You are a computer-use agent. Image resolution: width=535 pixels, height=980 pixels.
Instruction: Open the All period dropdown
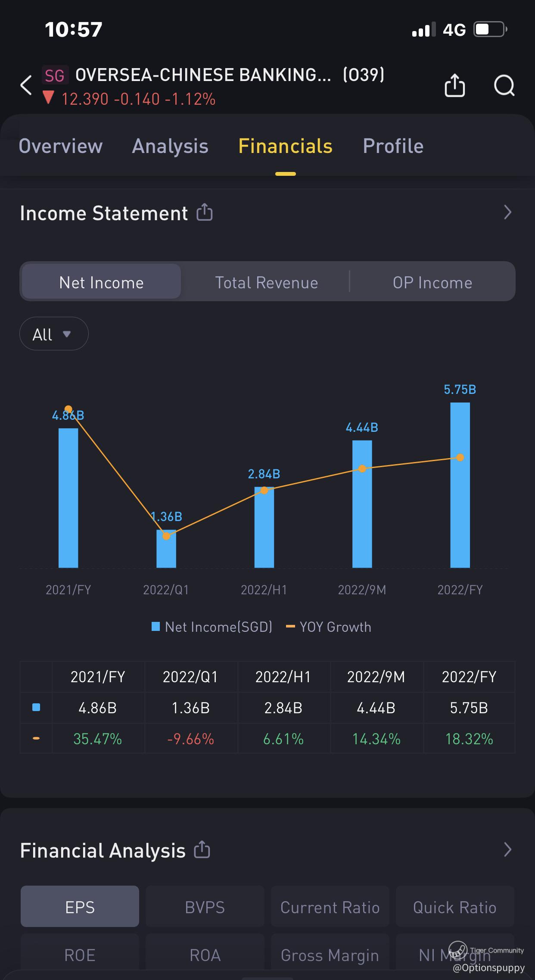click(x=54, y=334)
